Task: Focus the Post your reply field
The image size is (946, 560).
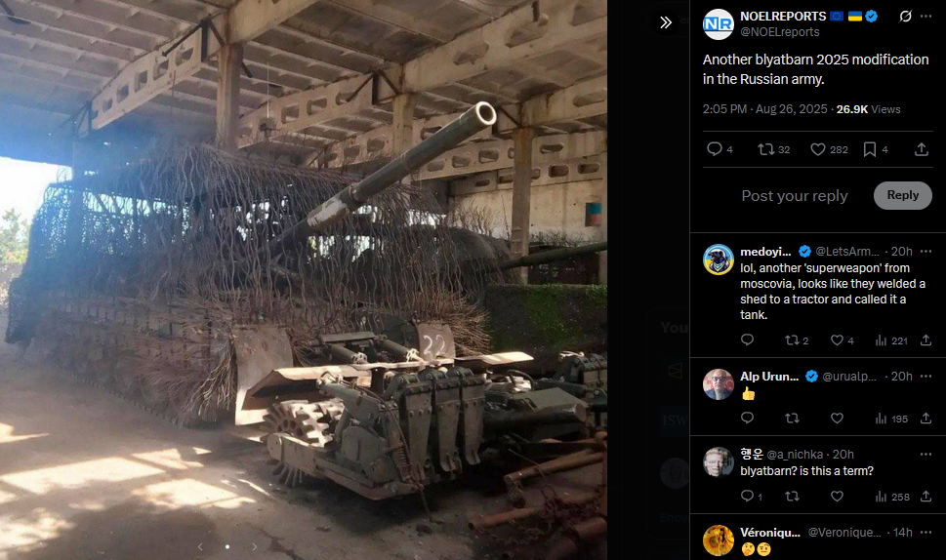Action: click(795, 196)
